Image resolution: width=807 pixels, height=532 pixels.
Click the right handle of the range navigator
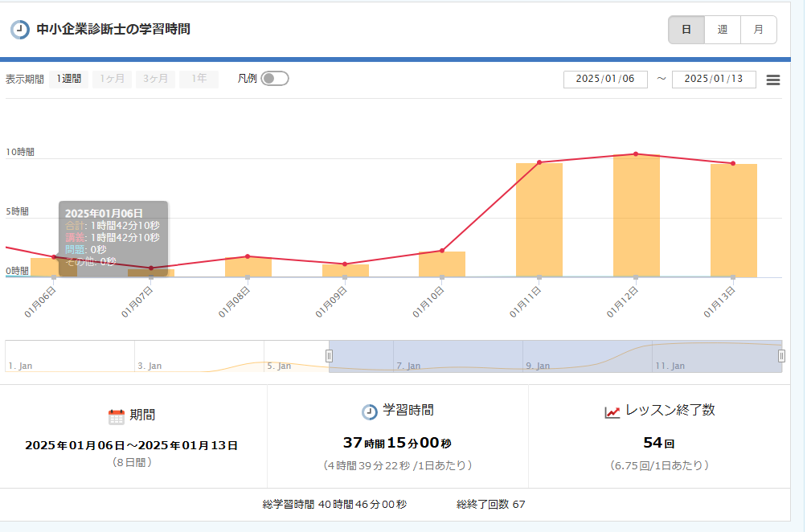(x=781, y=355)
